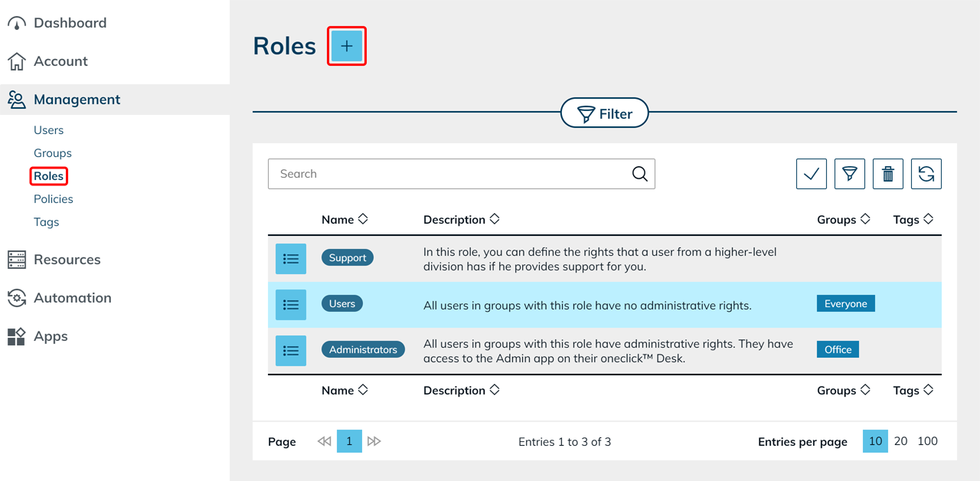
Task: Click the Apps grid icon
Action: (x=17, y=336)
